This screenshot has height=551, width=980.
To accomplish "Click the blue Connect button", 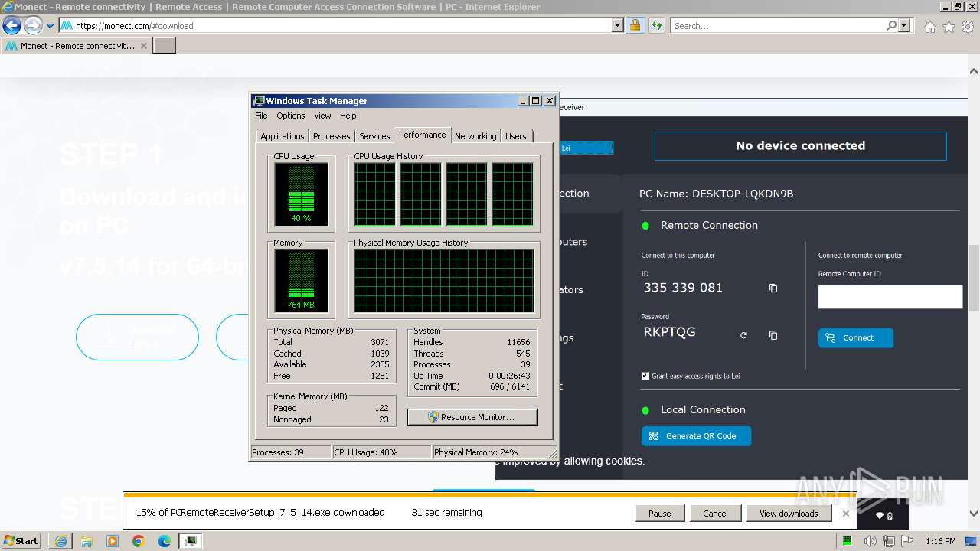I will pos(855,337).
